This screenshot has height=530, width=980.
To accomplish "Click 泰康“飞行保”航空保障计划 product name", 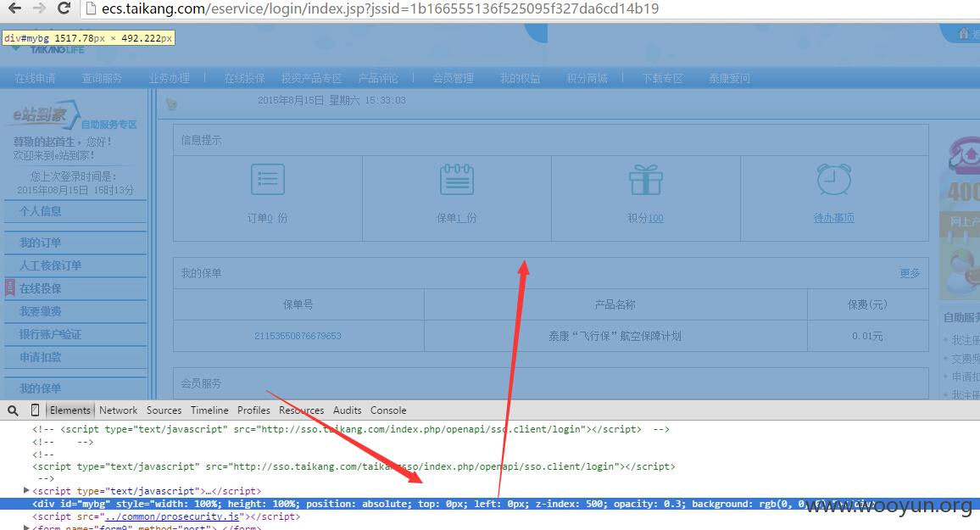I will [615, 336].
